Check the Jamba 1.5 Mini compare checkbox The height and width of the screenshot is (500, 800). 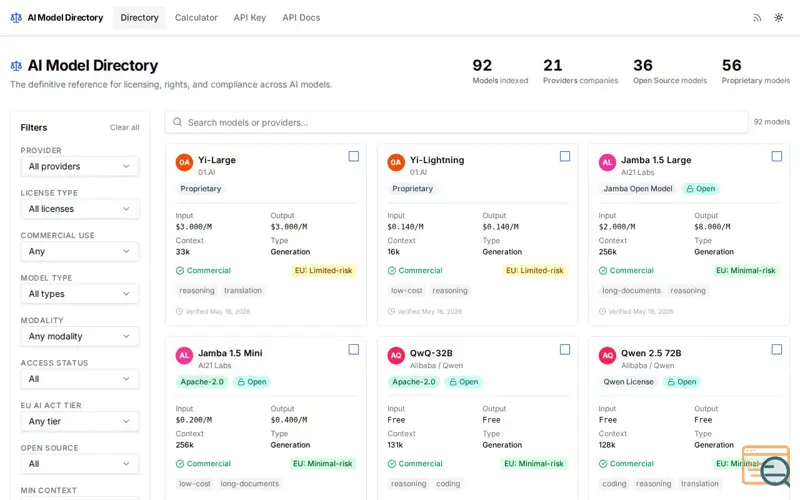354,350
